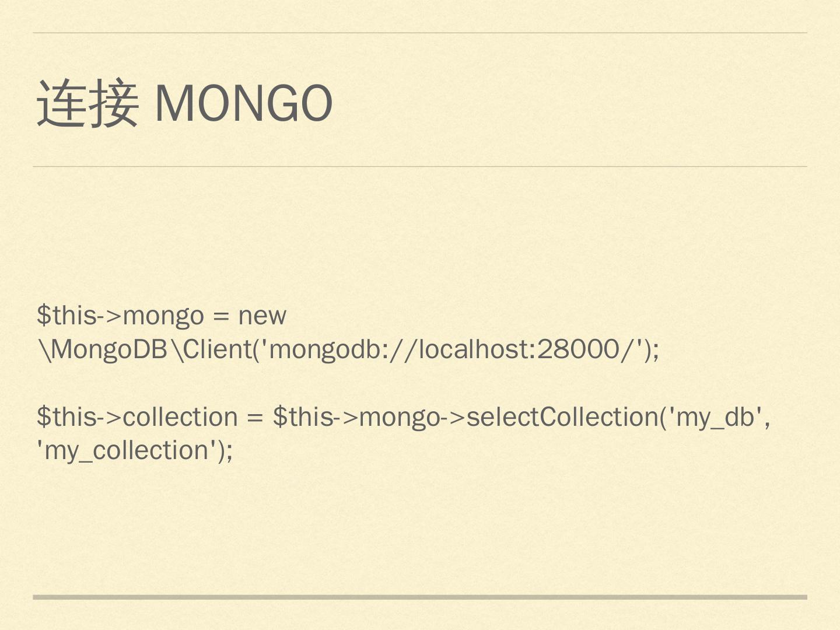Click the "'my_collection'" argument text
Screen dimensions: 840x630
pyautogui.click(x=124, y=451)
